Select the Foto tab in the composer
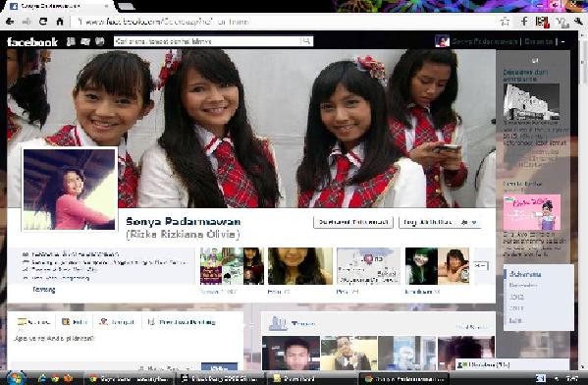This screenshot has width=588, height=385. click(75, 322)
